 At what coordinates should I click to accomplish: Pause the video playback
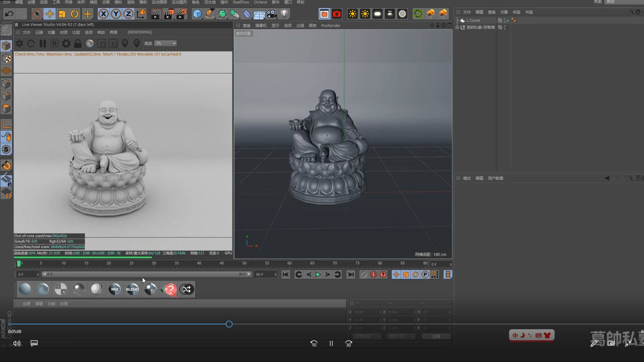331,344
